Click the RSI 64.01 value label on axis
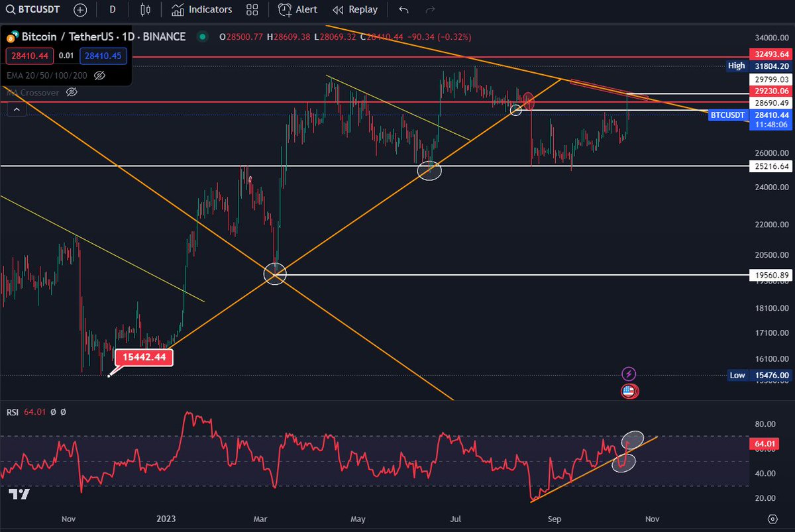 763,443
